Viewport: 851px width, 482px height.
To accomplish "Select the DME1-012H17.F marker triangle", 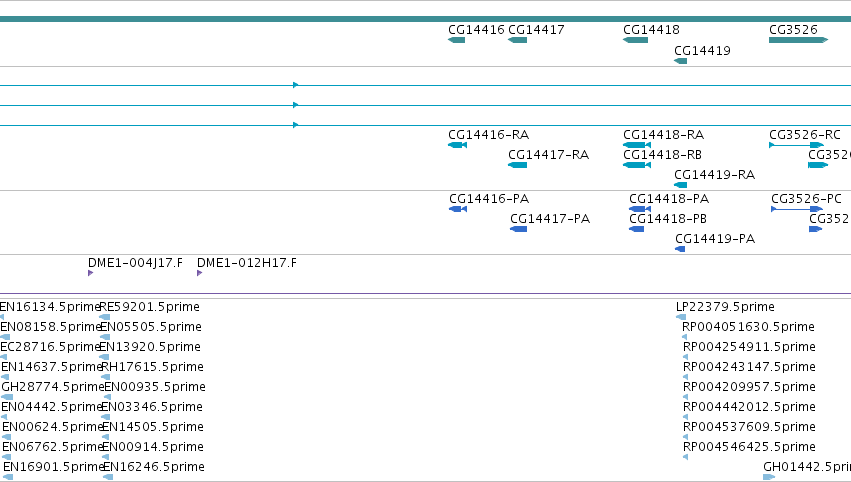I will point(200,273).
